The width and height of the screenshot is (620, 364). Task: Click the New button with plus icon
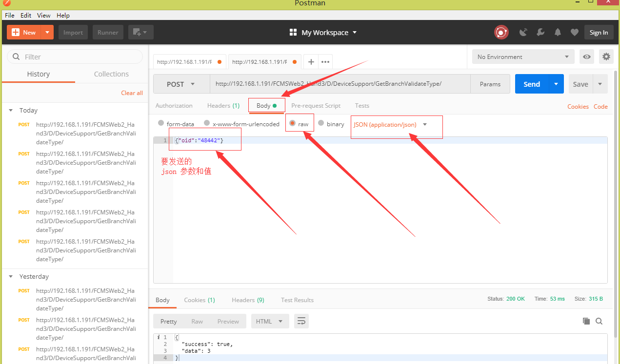[24, 33]
